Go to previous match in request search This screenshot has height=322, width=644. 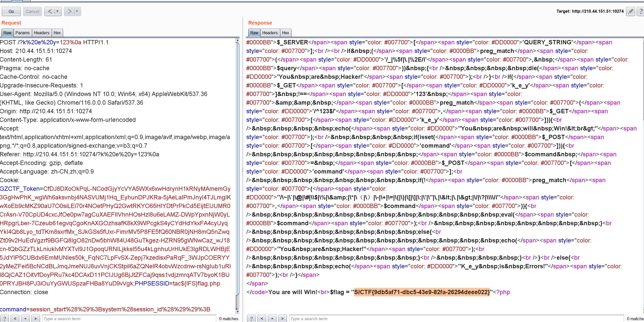click(15, 318)
